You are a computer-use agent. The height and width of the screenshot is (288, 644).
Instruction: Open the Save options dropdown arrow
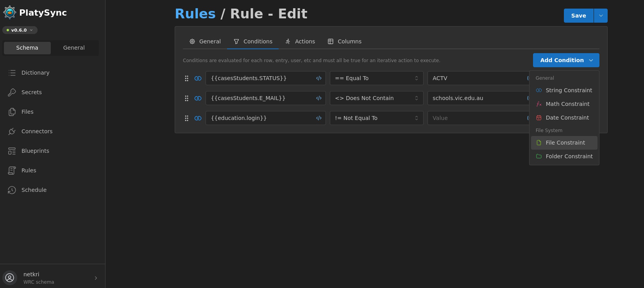point(601,16)
